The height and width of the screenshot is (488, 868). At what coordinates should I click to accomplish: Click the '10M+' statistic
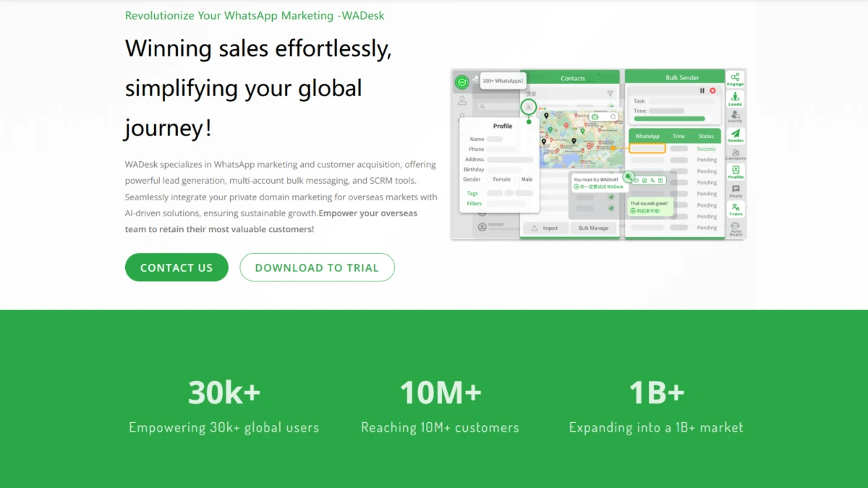click(441, 393)
